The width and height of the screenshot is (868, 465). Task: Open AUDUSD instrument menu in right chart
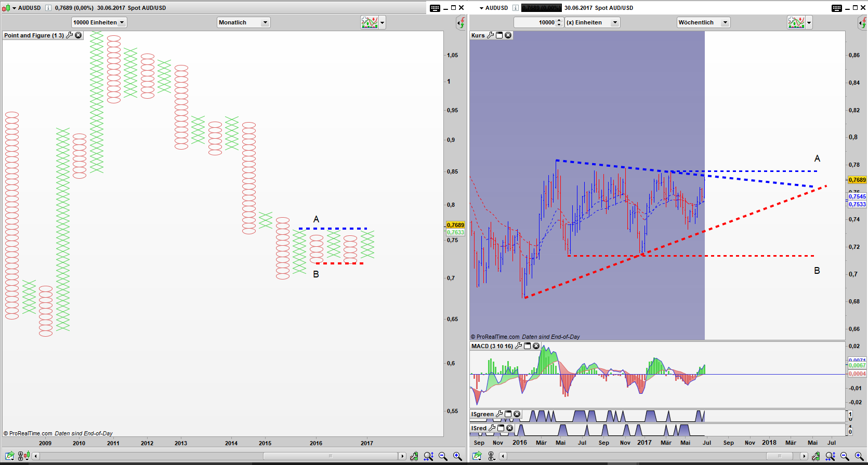481,8
